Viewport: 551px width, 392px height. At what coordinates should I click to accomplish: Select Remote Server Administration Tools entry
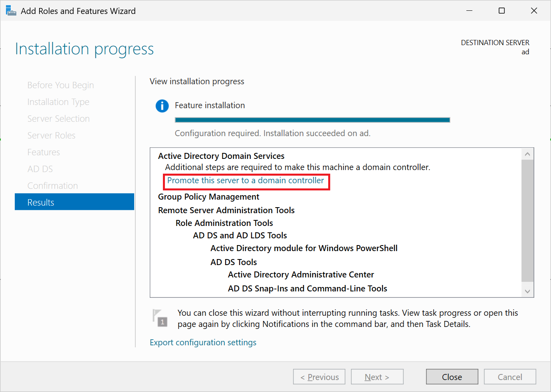tap(226, 210)
